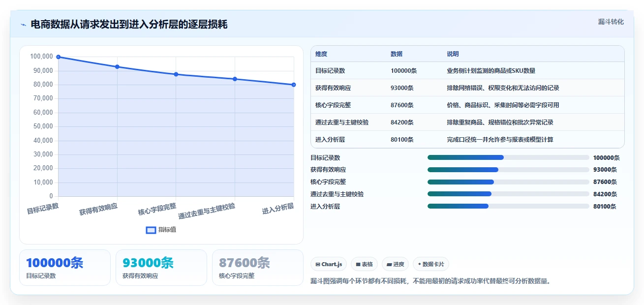Screen dimensions: 644x305
Task: Click table cell 84200条
Action: tap(402, 122)
